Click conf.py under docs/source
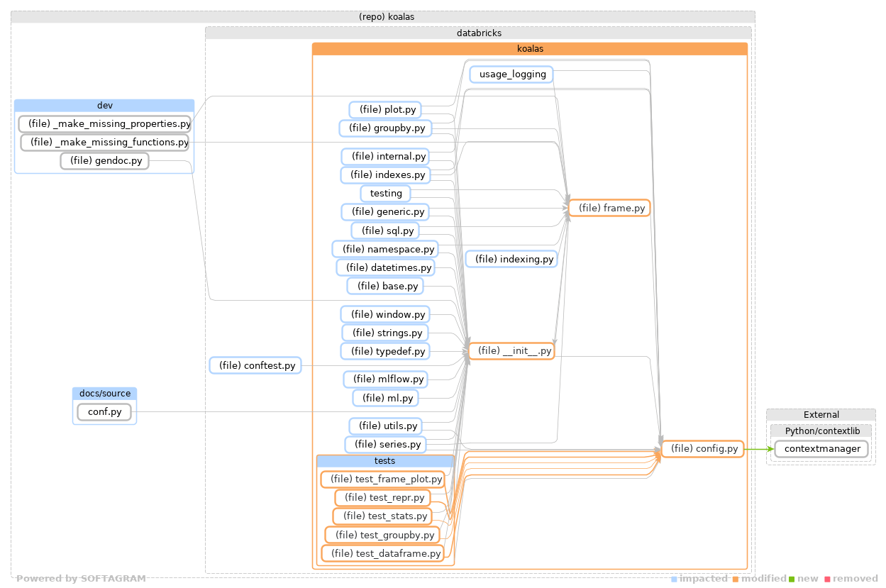 (x=104, y=411)
